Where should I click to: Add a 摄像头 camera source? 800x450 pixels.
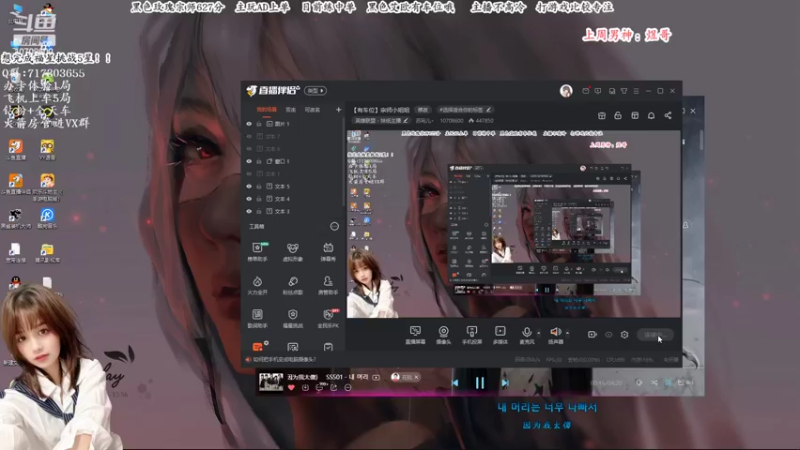[443, 335]
